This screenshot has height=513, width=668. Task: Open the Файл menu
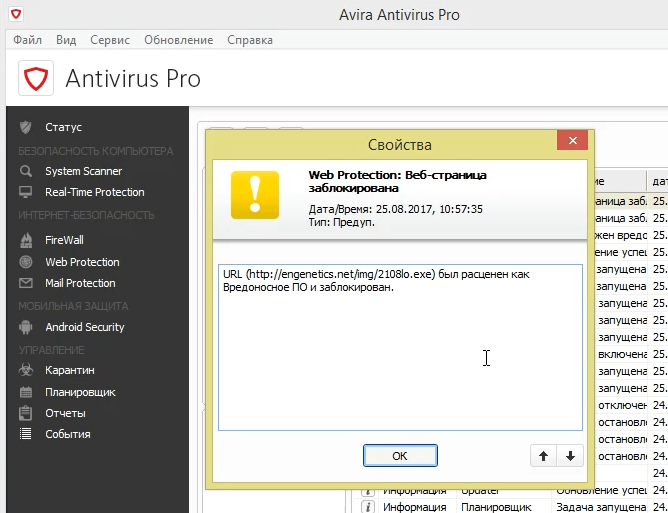[x=27, y=40]
